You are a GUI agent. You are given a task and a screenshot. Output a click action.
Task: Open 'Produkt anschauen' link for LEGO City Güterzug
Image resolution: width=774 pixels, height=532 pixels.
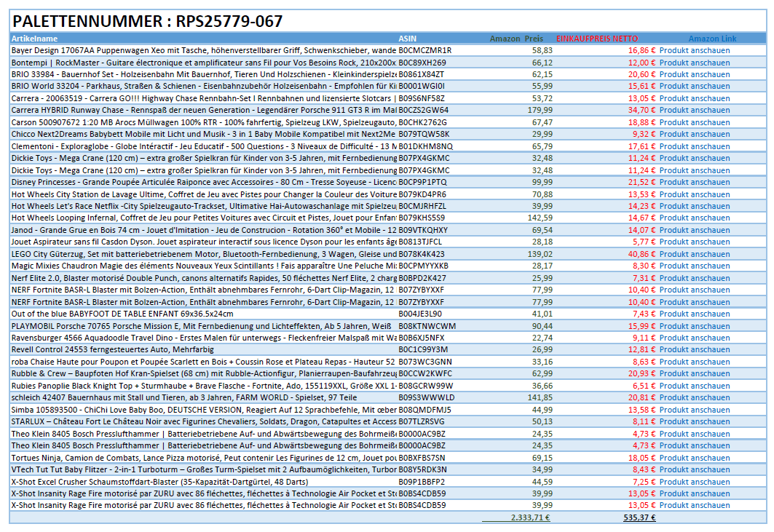(x=694, y=254)
